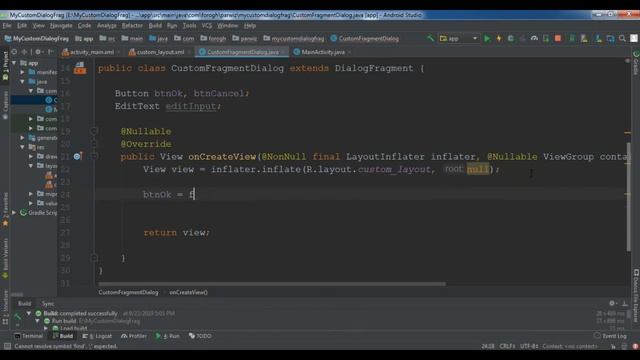Fold the onCreateView method at gutter

(94, 156)
